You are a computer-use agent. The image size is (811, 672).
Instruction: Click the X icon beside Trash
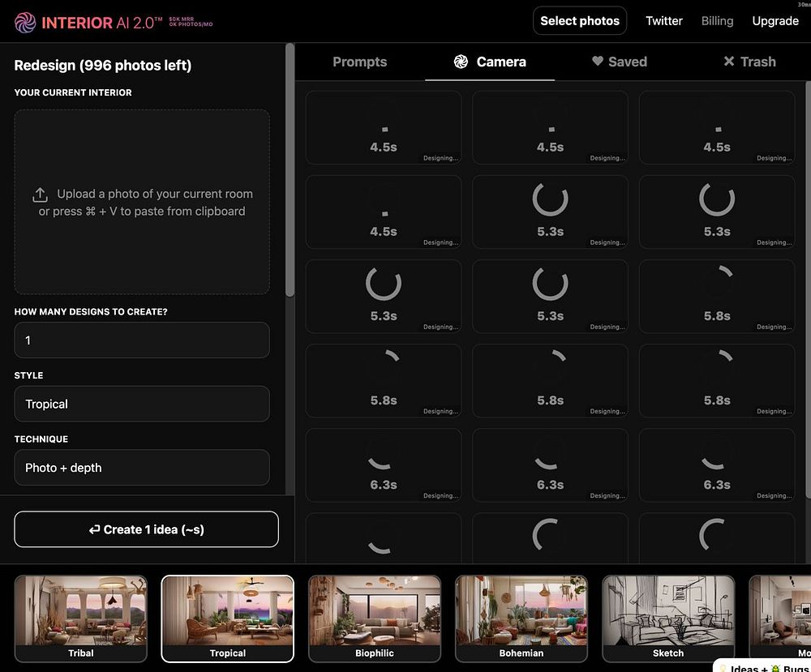tap(729, 61)
